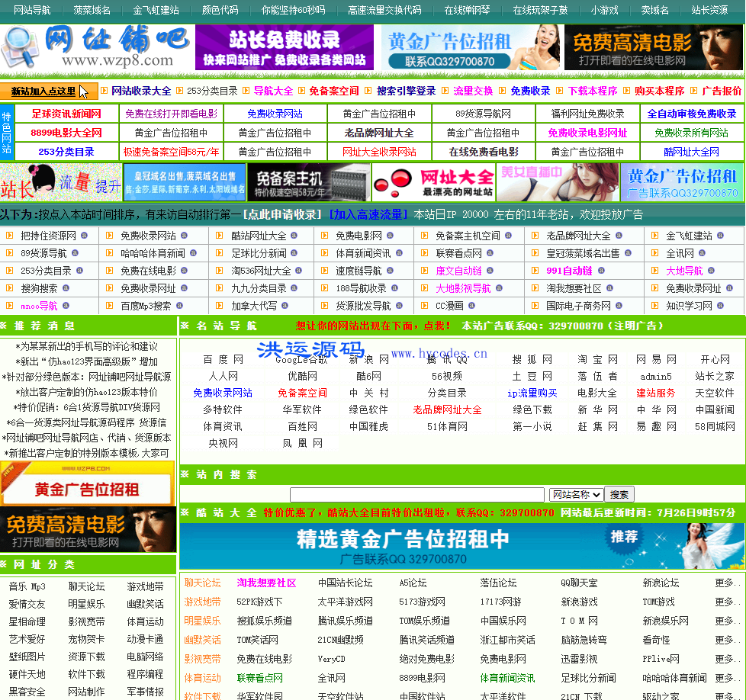Click 酷网址大全网 featured cell

click(691, 152)
